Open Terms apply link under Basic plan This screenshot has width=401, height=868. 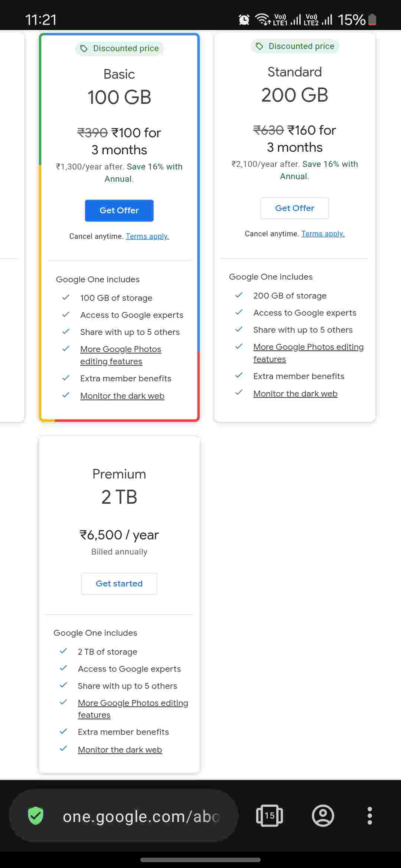(x=147, y=236)
